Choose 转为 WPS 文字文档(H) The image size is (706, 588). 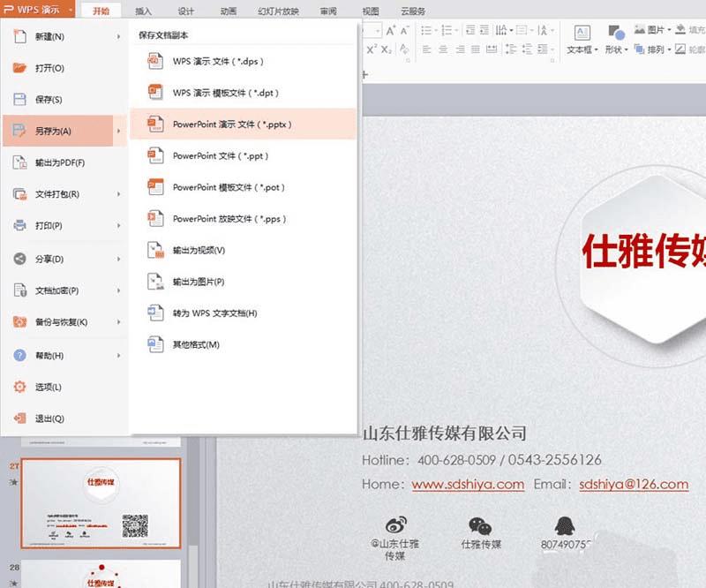point(244,313)
